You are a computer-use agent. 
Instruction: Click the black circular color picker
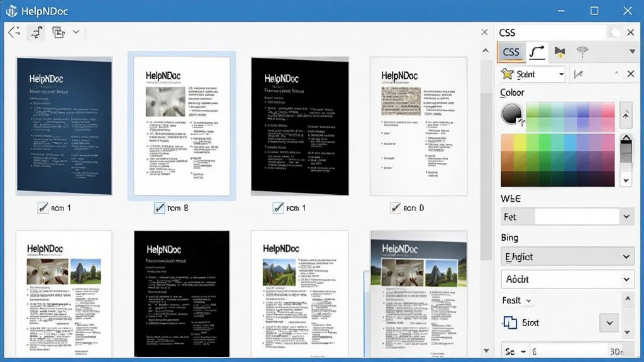(512, 113)
